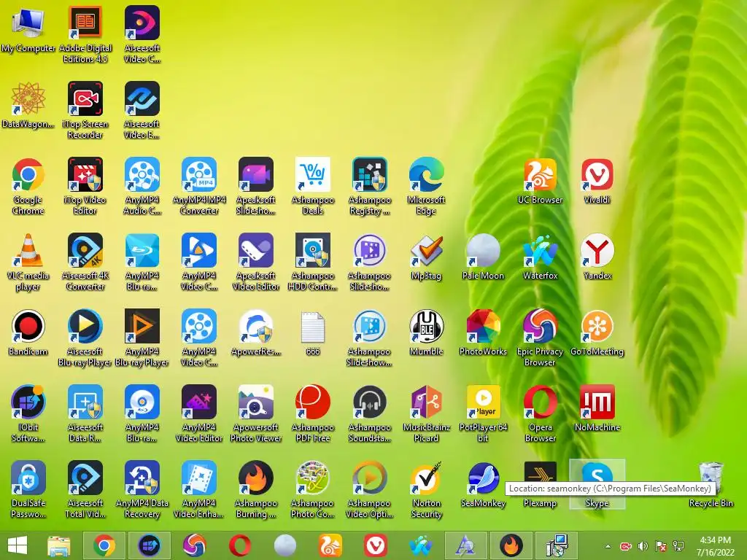Select Ashampoo HDD Control icon

(313, 262)
